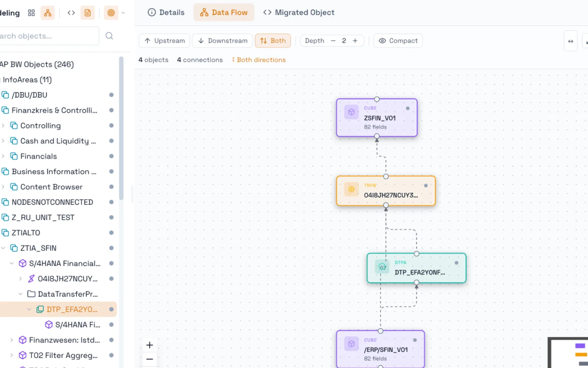Select the document view icon

coord(87,13)
